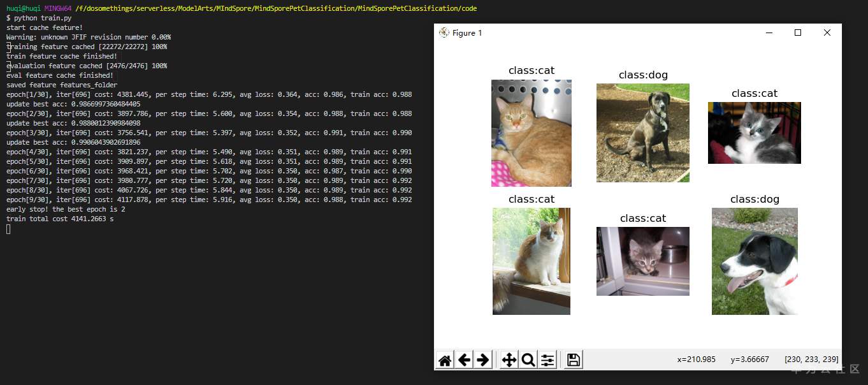Click the gray-white kitten image
Viewport: 868px width, 385px height.
[755, 133]
